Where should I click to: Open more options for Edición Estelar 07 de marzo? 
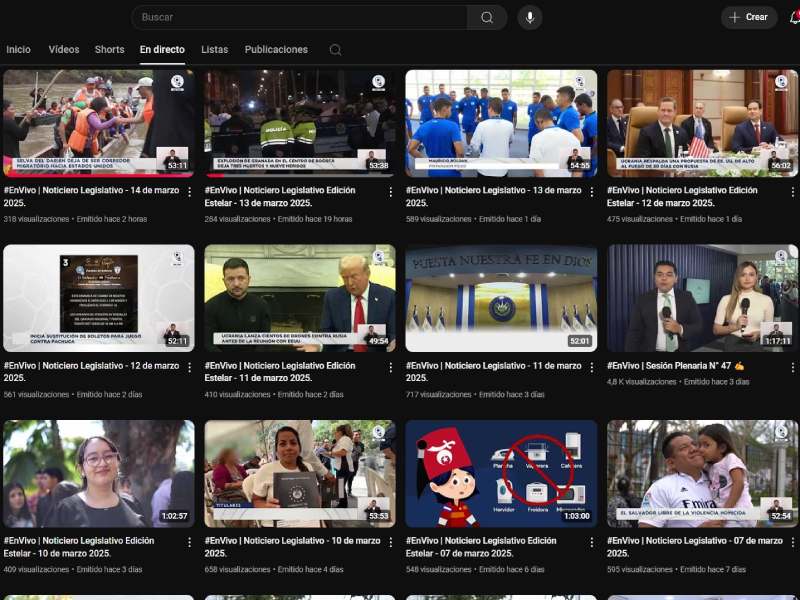point(591,542)
